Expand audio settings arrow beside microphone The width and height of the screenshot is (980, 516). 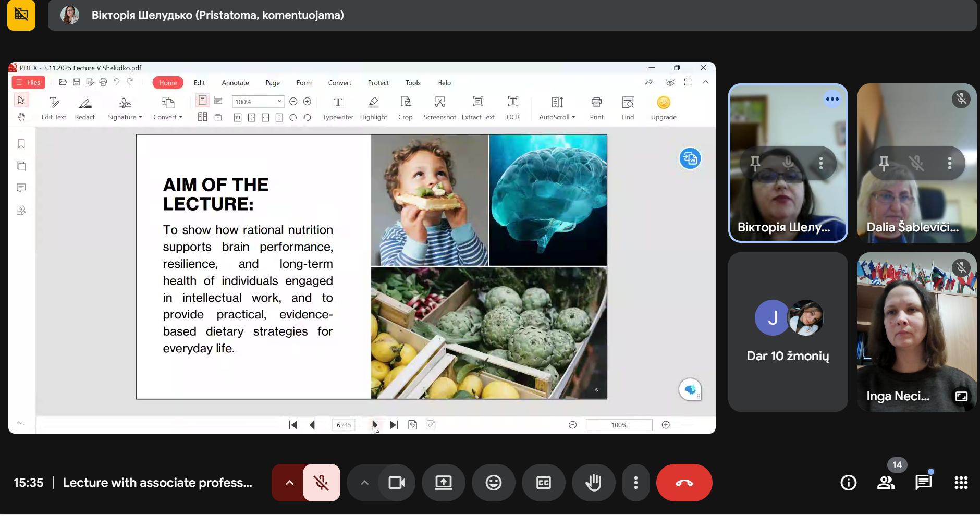(289, 483)
